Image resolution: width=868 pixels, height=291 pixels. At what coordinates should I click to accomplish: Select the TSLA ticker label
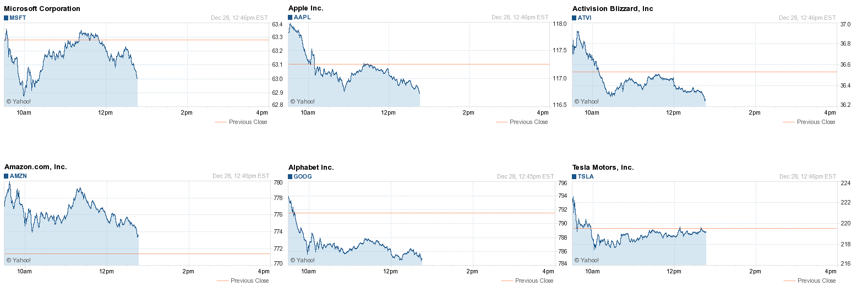pyautogui.click(x=586, y=176)
